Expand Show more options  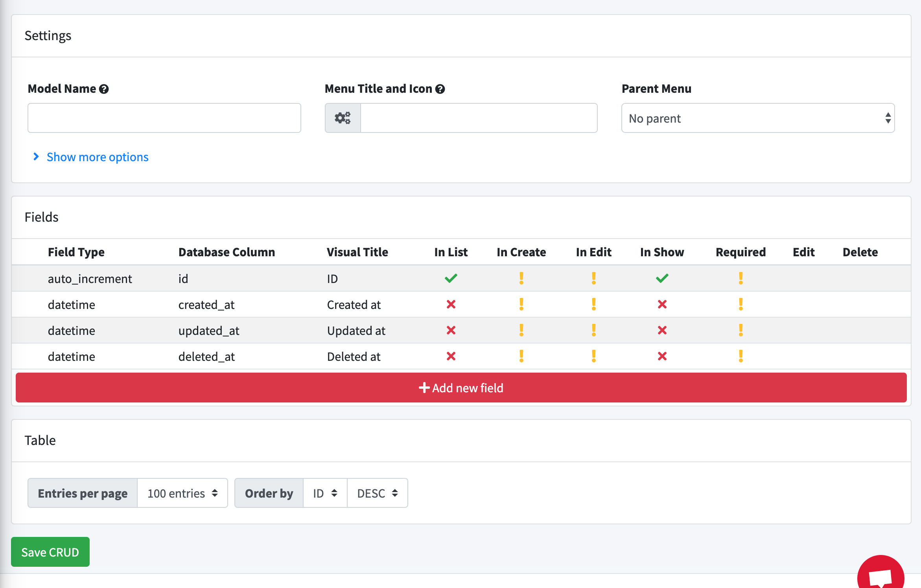point(97,157)
